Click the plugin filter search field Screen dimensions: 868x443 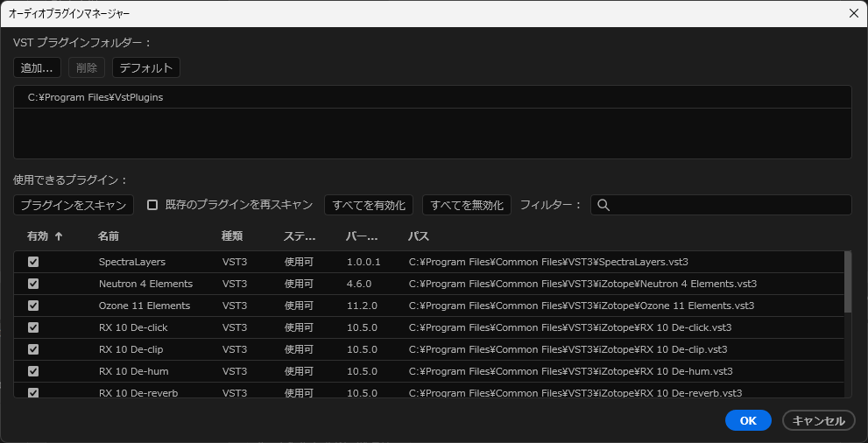tap(727, 205)
